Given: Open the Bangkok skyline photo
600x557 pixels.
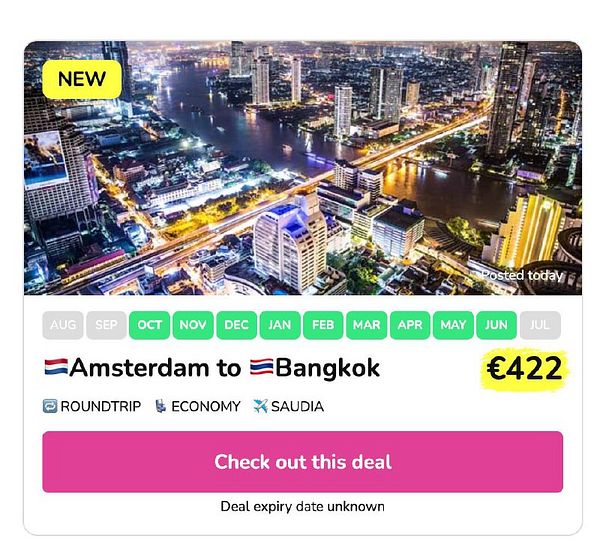Looking at the screenshot, I should pos(303,168).
